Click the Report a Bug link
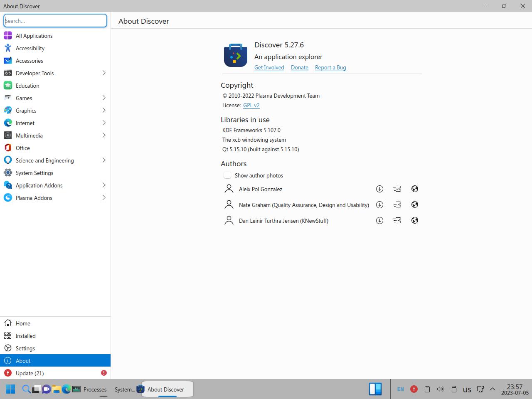Image resolution: width=532 pixels, height=399 pixels. click(330, 67)
